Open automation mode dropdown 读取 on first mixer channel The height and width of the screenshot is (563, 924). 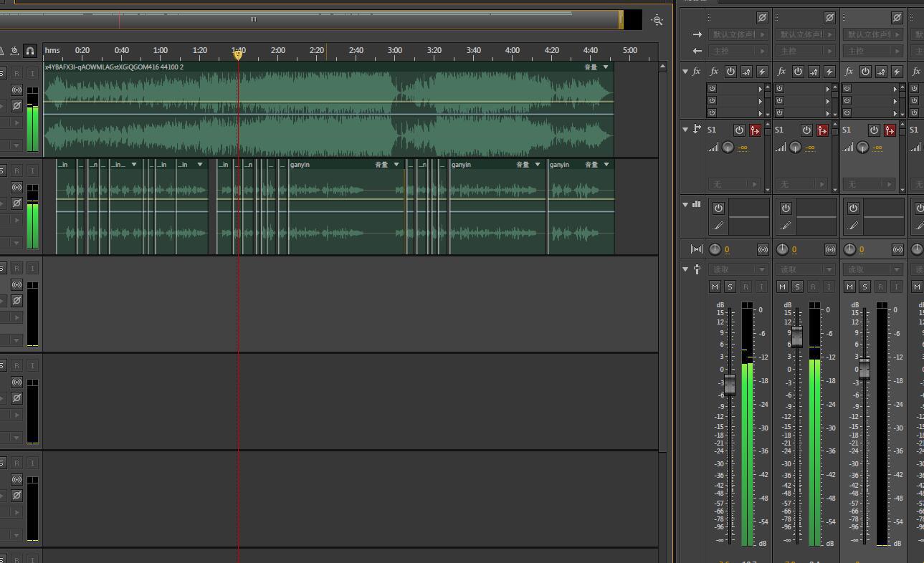[738, 269]
